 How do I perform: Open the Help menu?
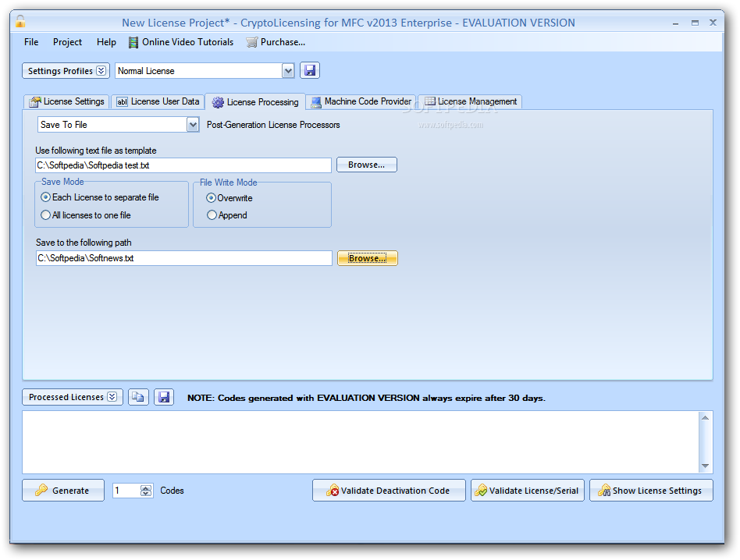pos(106,42)
